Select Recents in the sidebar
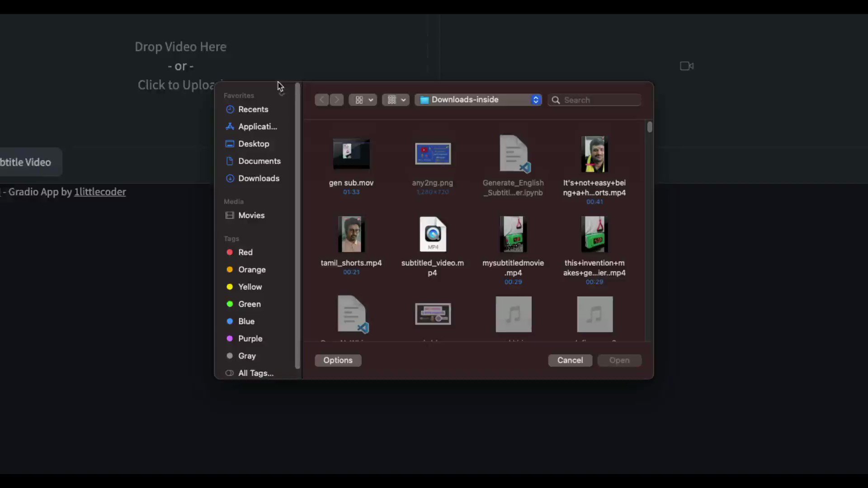The height and width of the screenshot is (488, 868). pos(253,109)
